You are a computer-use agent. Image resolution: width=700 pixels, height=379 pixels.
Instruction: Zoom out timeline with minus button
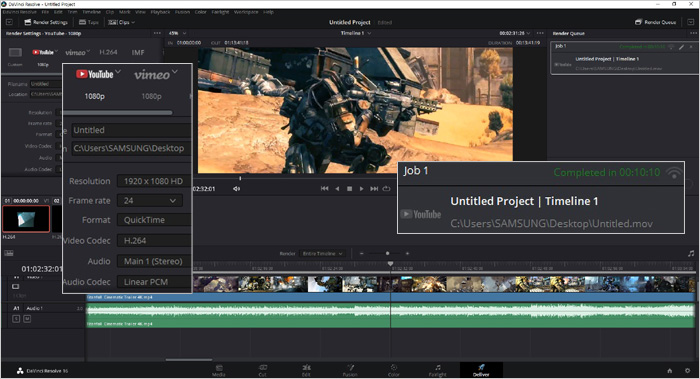click(361, 254)
